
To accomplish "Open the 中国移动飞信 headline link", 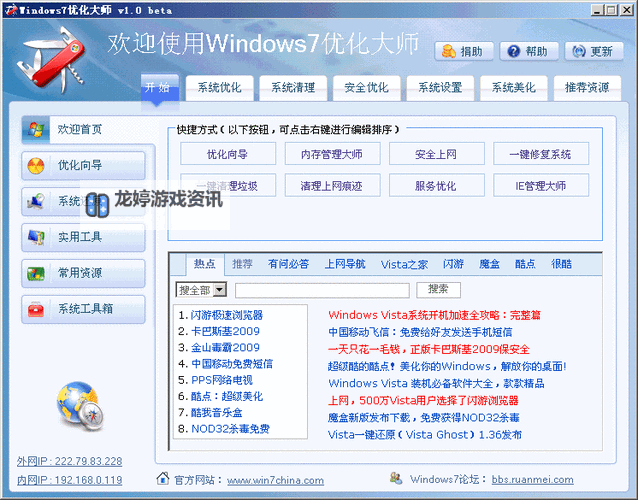I will [x=420, y=332].
